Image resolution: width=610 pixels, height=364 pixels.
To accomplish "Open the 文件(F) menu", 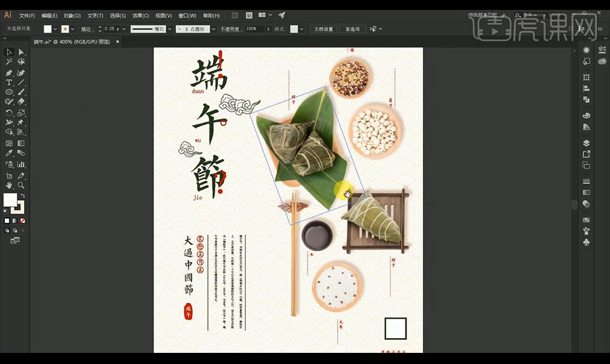I will pyautogui.click(x=27, y=15).
